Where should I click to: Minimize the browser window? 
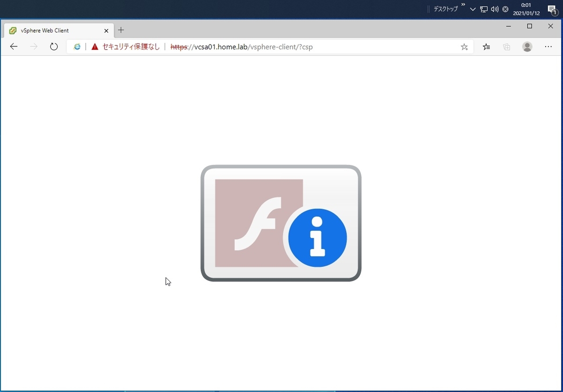509,26
